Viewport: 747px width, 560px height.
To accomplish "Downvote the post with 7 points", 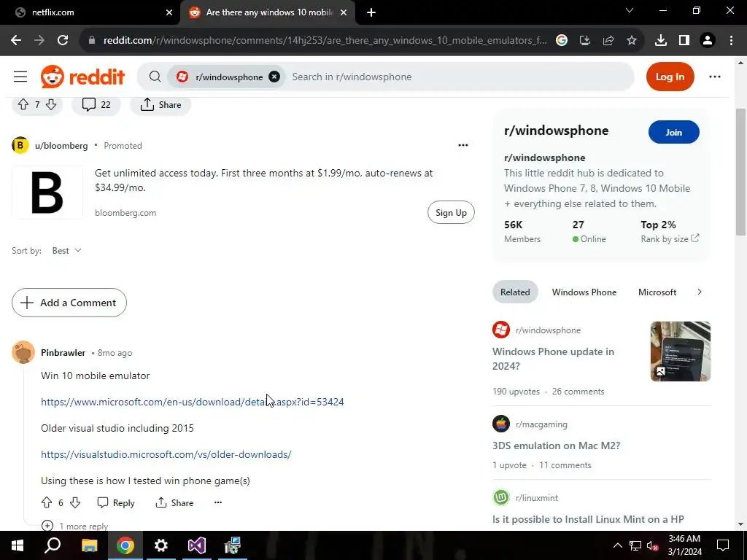I will 51,104.
